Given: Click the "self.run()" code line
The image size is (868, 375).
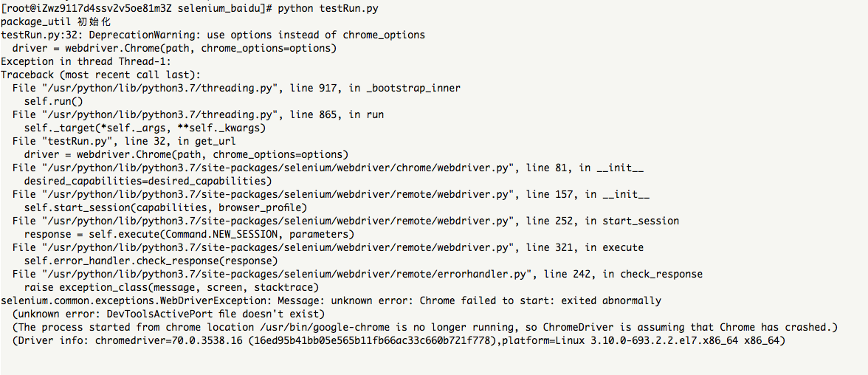Looking at the screenshot, I should coord(54,102).
